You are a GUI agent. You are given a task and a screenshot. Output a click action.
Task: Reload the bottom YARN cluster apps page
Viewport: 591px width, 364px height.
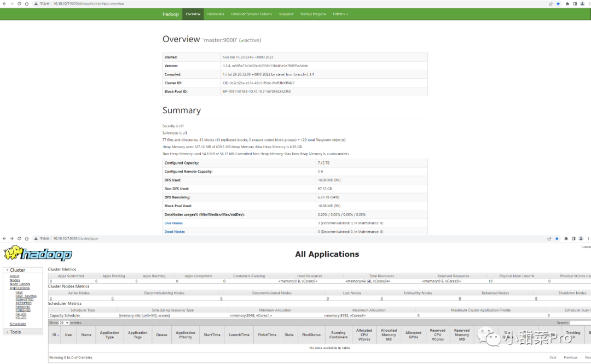(x=19, y=239)
